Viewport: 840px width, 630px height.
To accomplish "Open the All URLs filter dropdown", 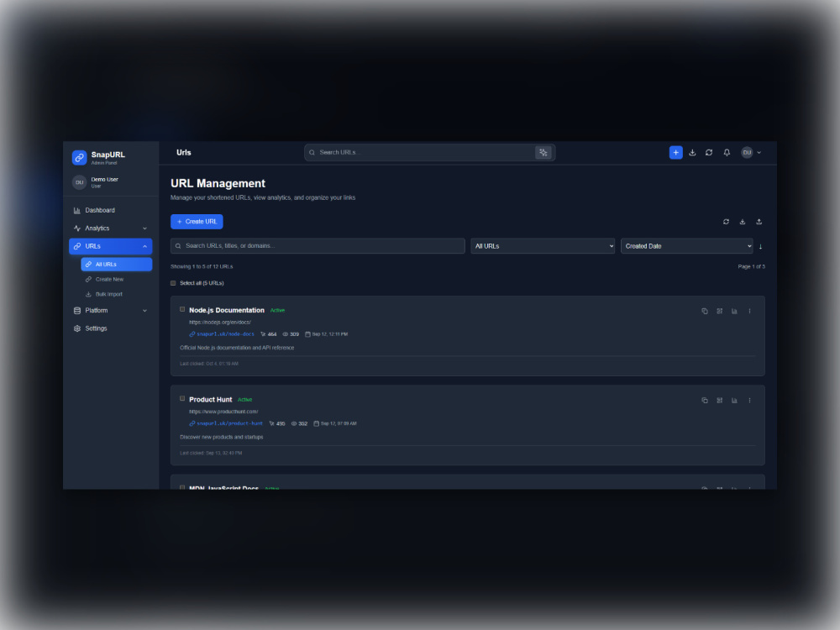I will (543, 246).
